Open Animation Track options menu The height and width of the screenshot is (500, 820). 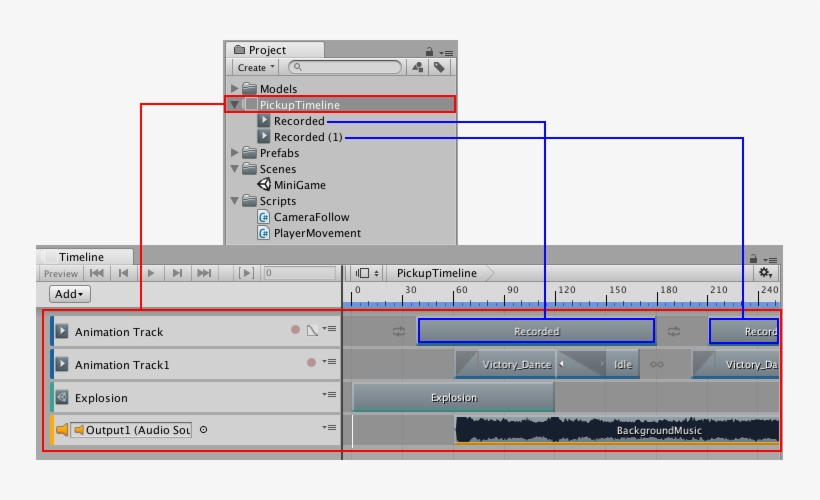[x=329, y=329]
